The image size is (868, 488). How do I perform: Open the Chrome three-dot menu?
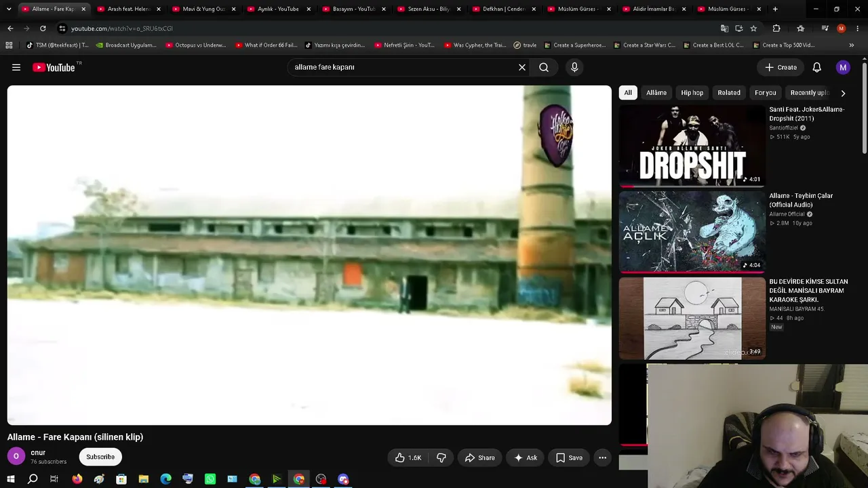[x=858, y=28]
